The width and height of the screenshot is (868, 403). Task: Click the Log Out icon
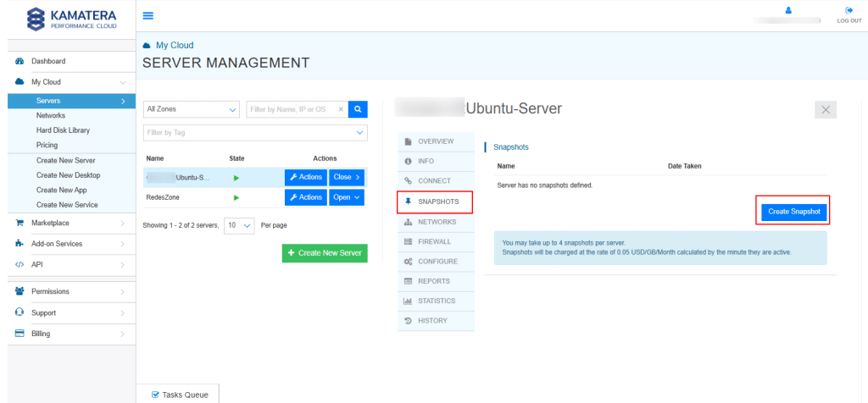point(849,10)
